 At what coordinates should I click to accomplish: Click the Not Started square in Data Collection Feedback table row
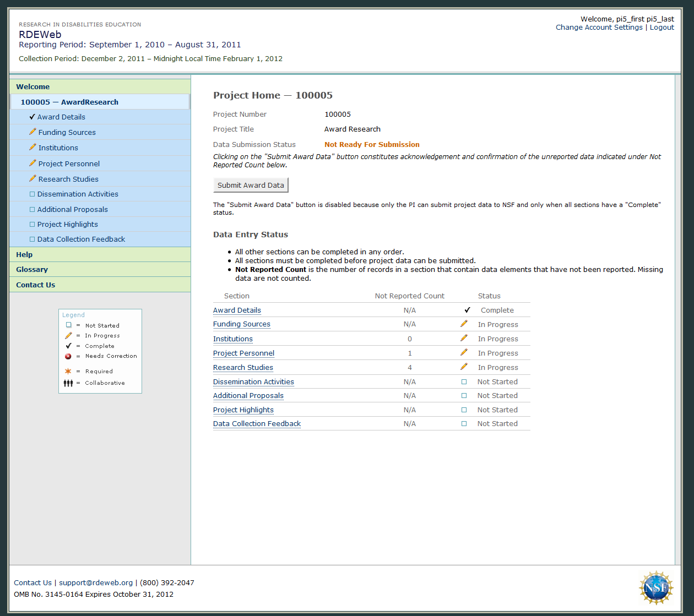coord(464,424)
